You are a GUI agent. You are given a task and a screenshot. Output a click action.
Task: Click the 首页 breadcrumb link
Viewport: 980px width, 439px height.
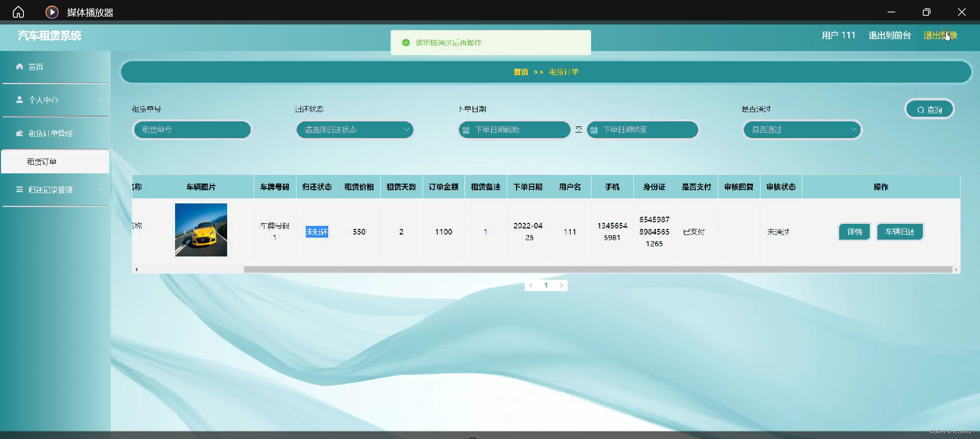521,72
